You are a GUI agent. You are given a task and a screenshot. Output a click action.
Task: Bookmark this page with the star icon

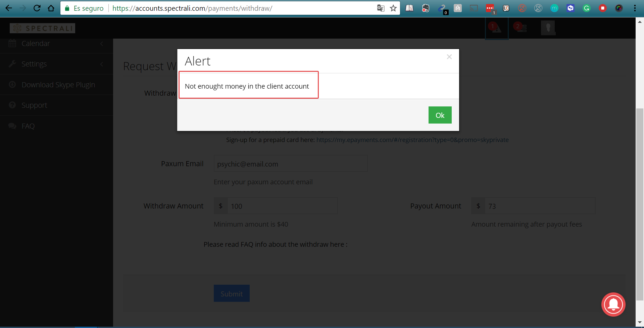pos(393,8)
